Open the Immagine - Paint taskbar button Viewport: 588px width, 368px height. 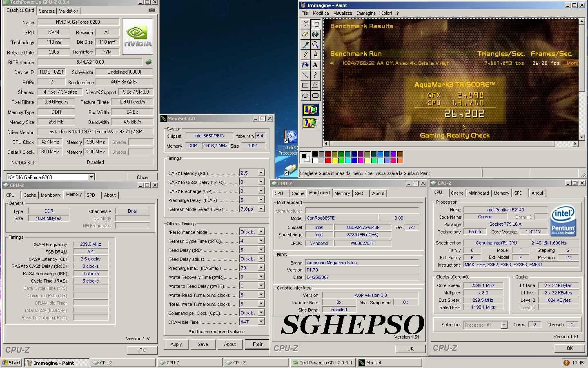[x=56, y=363]
